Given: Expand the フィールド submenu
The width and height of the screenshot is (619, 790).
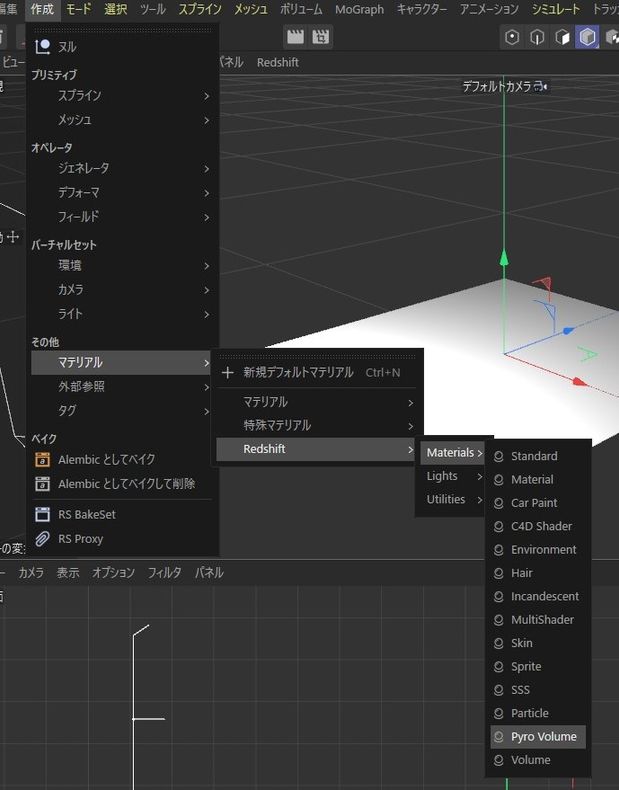Looking at the screenshot, I should [x=121, y=217].
